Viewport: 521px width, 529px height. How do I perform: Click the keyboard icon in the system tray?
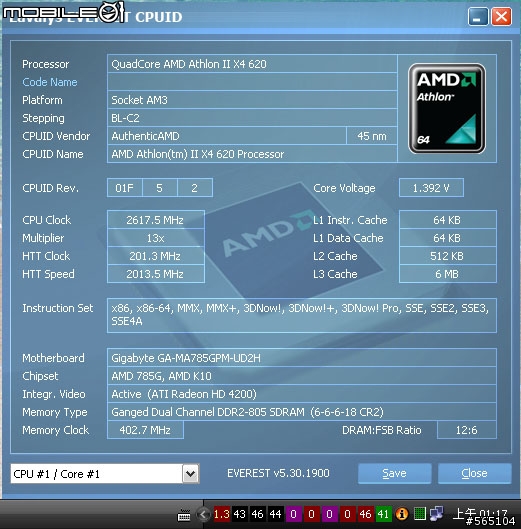(184, 515)
